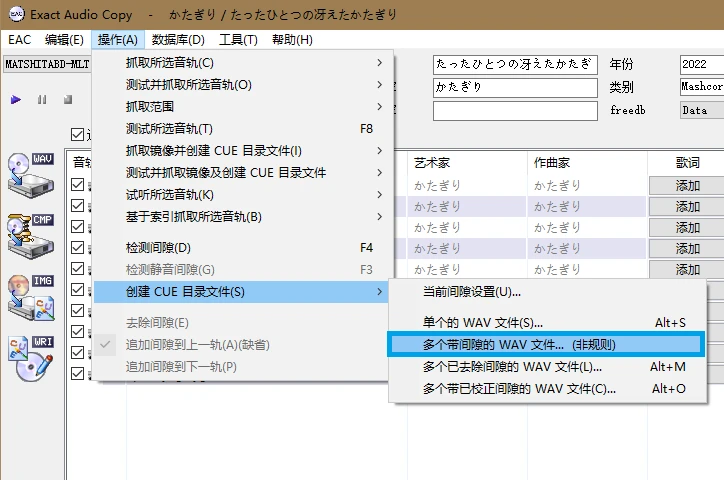
Task: Click the 歌词 column header
Action: point(687,163)
